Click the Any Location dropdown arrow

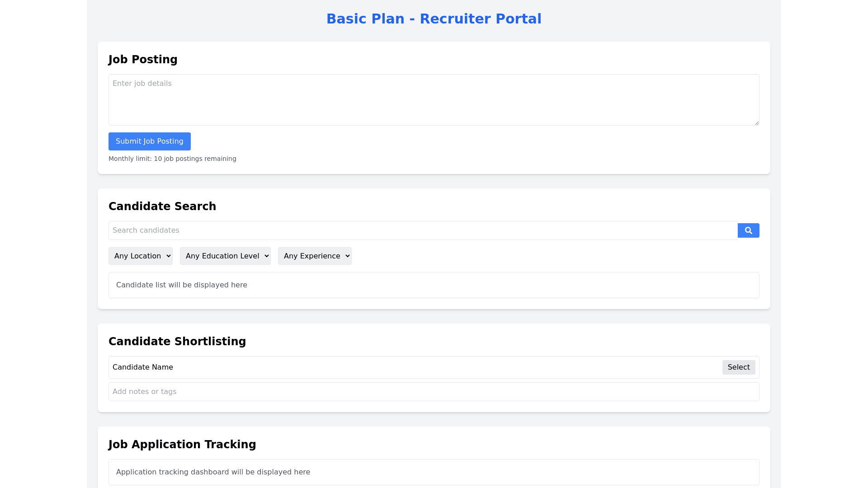tap(168, 256)
